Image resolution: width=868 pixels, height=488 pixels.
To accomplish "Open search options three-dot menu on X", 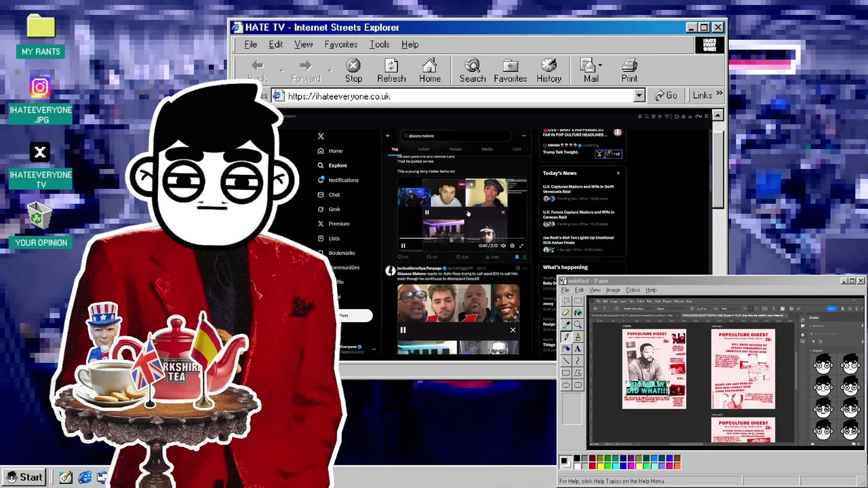I will point(524,136).
